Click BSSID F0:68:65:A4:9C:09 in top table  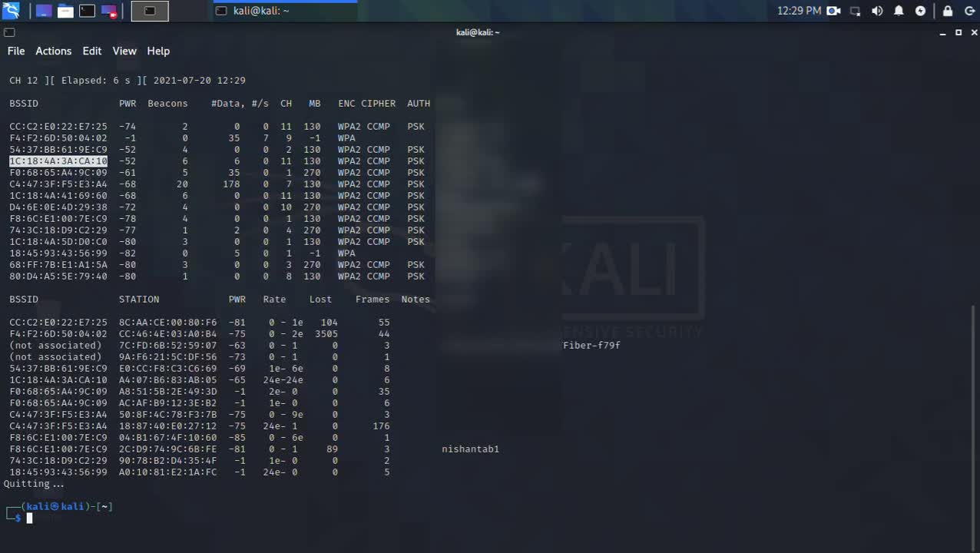[x=58, y=173]
